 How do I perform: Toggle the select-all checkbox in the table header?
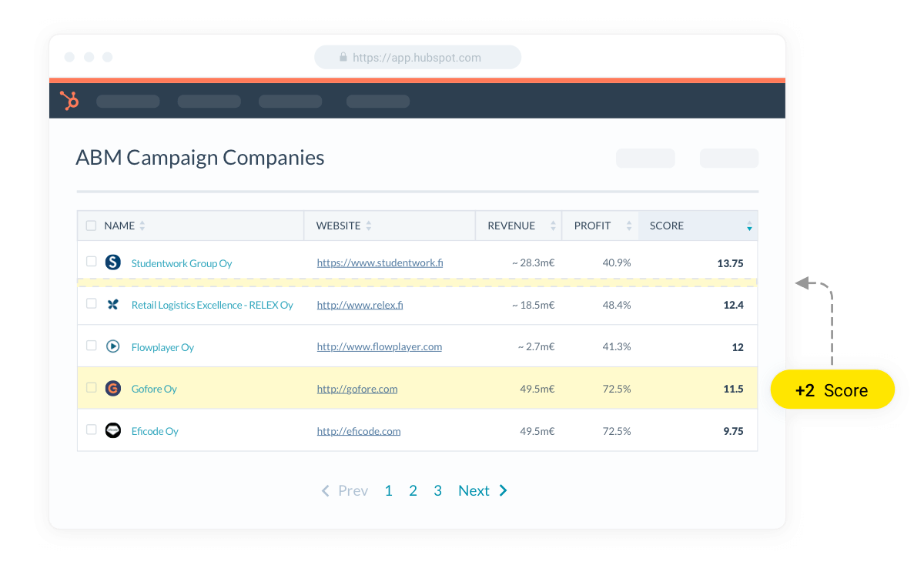click(91, 226)
